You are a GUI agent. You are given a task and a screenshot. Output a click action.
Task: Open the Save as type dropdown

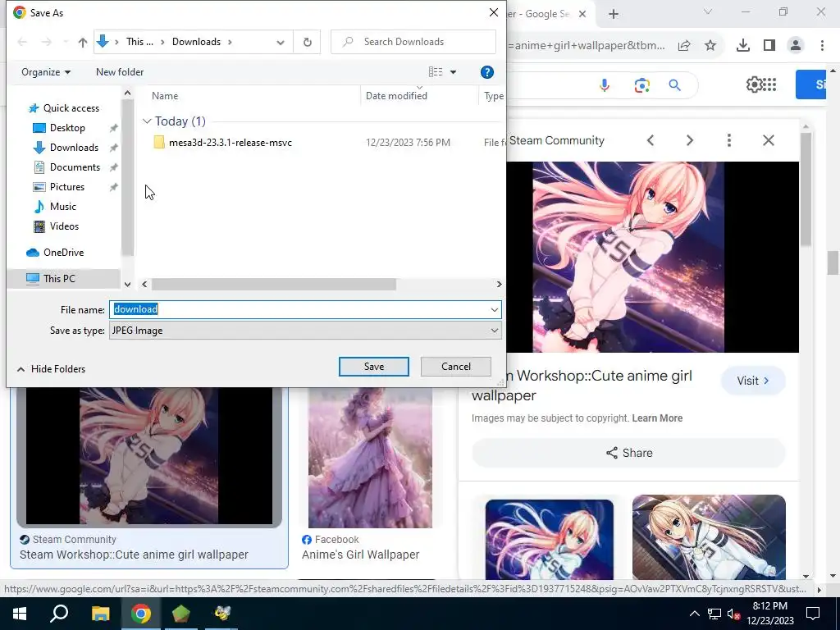tap(305, 331)
